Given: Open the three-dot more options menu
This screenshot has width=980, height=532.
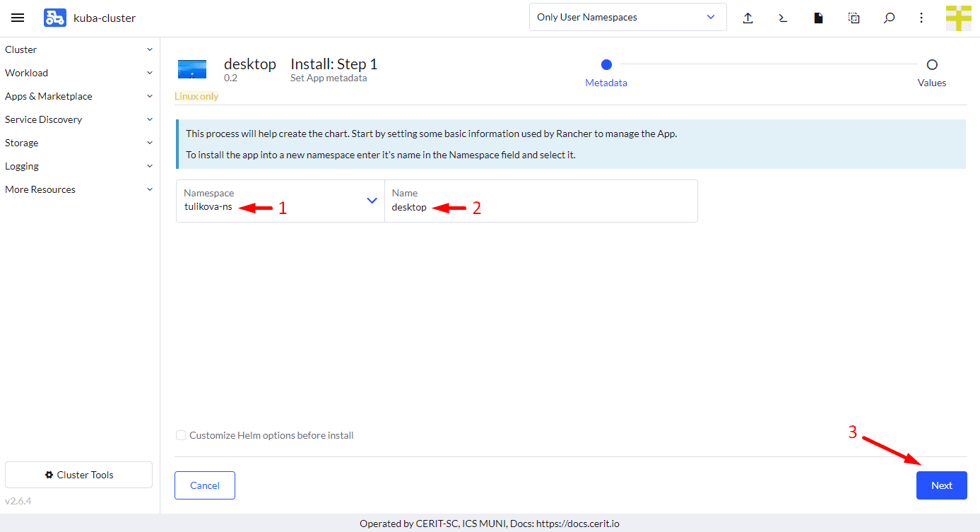Looking at the screenshot, I should (921, 18).
